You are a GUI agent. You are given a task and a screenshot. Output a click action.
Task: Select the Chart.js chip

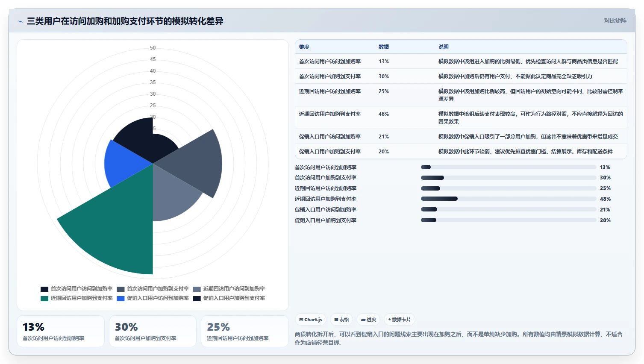coord(311,320)
